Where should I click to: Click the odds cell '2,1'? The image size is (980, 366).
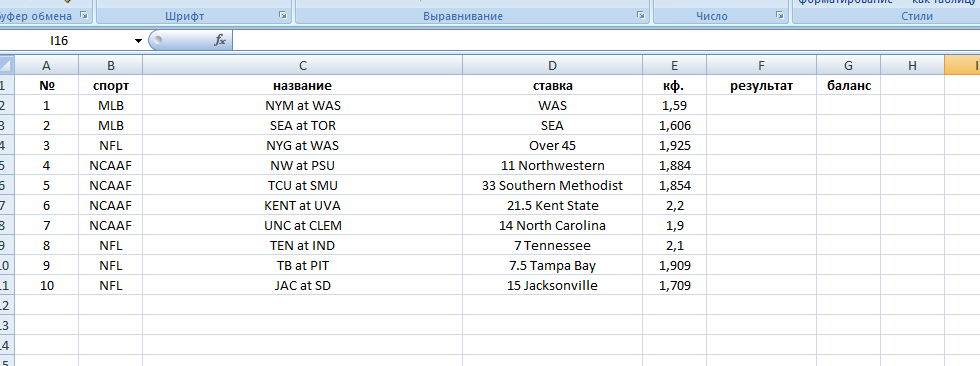coord(674,245)
